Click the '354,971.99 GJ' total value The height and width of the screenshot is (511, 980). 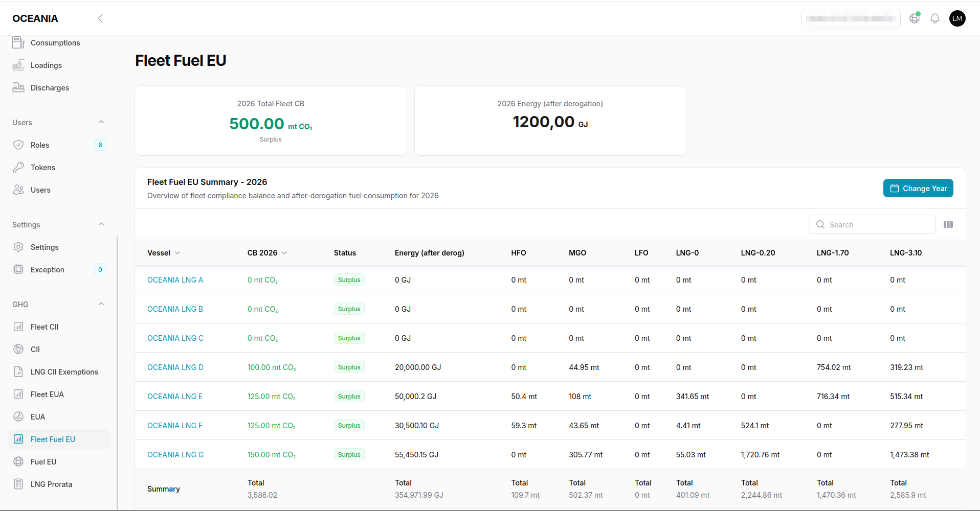pos(419,495)
